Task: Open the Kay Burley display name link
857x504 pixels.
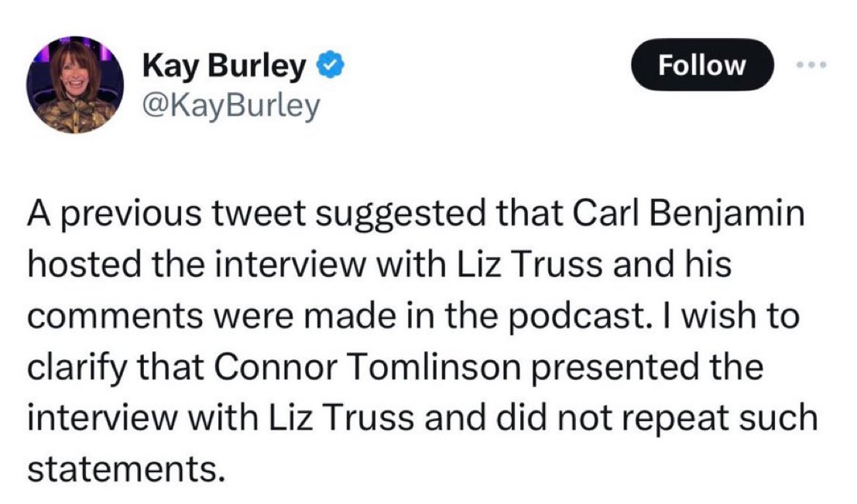Action: pos(224,66)
